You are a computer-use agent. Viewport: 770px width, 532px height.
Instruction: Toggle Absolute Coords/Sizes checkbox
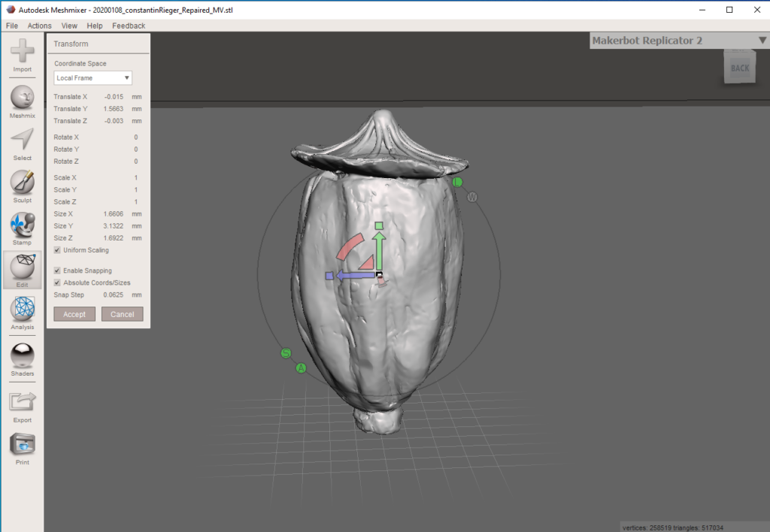pos(57,283)
